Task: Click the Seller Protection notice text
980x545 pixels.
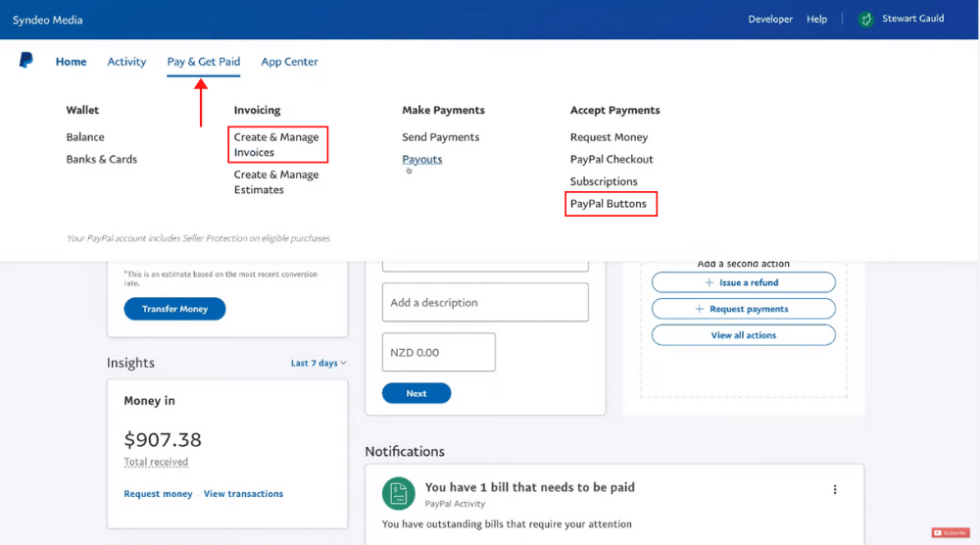Action: (x=198, y=238)
